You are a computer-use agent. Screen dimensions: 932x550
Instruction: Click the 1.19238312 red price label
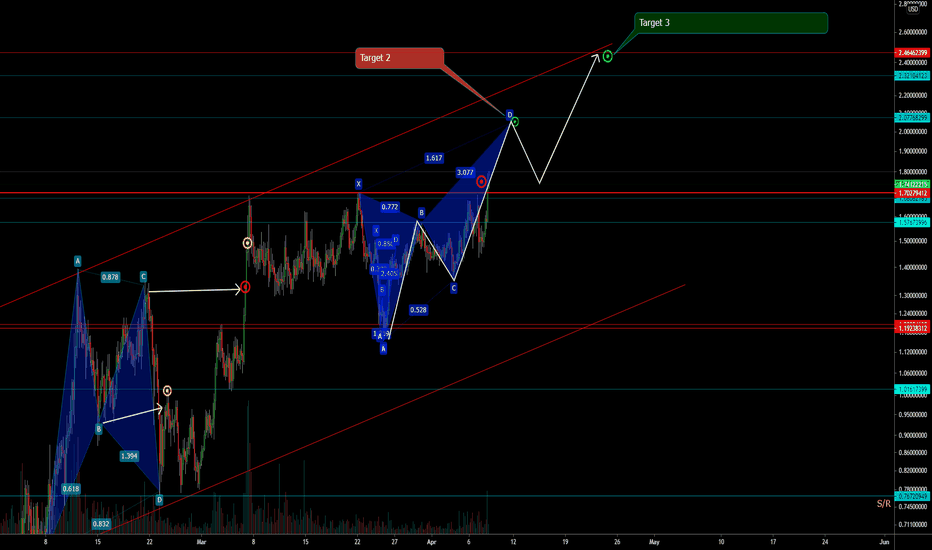(x=912, y=328)
